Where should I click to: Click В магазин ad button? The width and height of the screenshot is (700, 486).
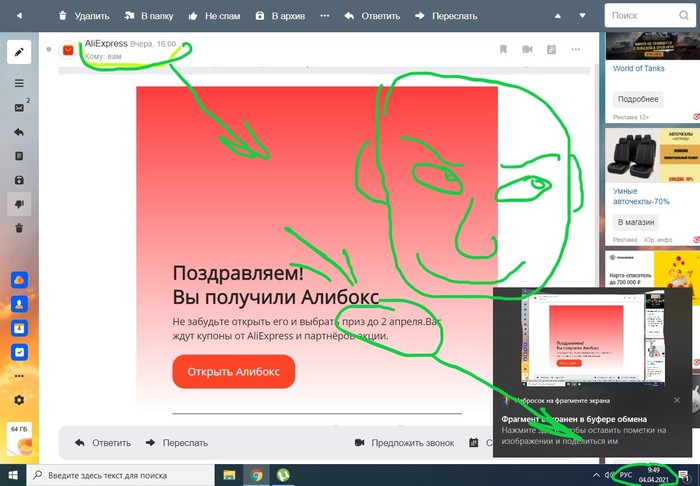636,222
